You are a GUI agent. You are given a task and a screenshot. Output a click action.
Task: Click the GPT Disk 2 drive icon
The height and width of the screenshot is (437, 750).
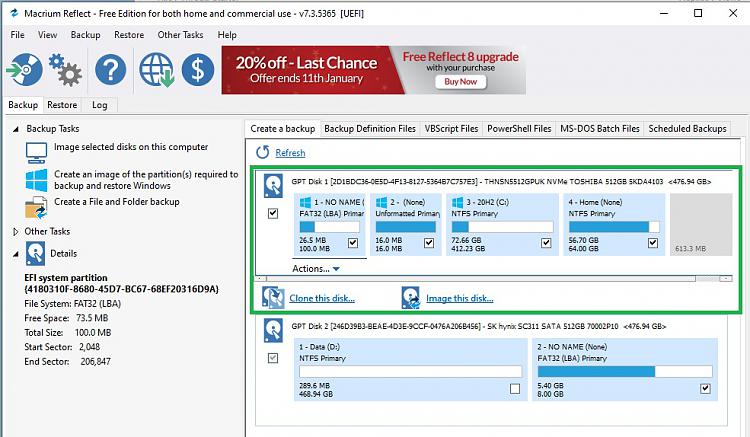(x=273, y=330)
